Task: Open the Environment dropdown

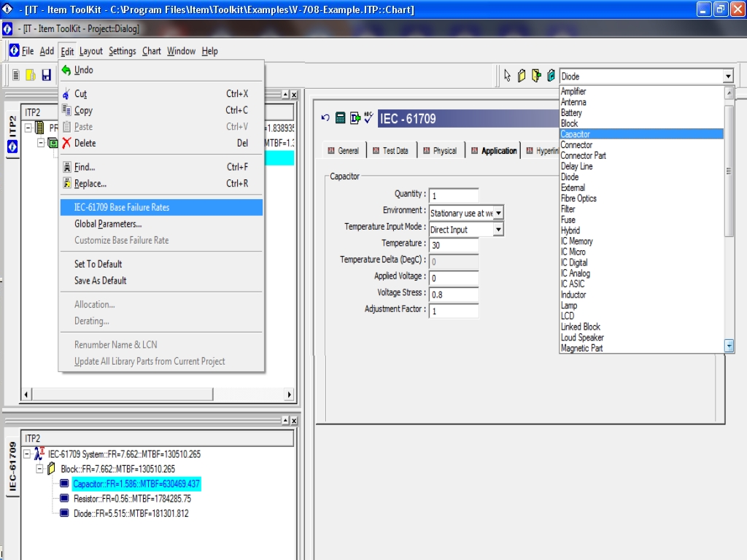Action: pos(498,213)
